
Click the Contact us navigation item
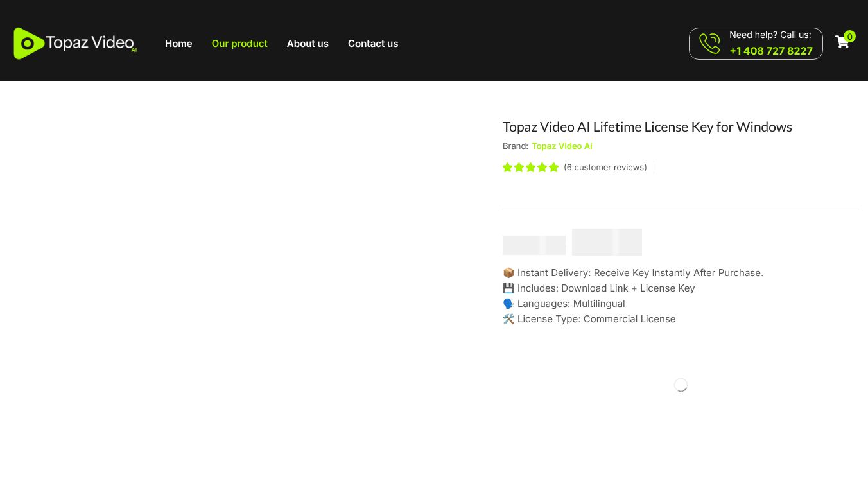tap(373, 44)
